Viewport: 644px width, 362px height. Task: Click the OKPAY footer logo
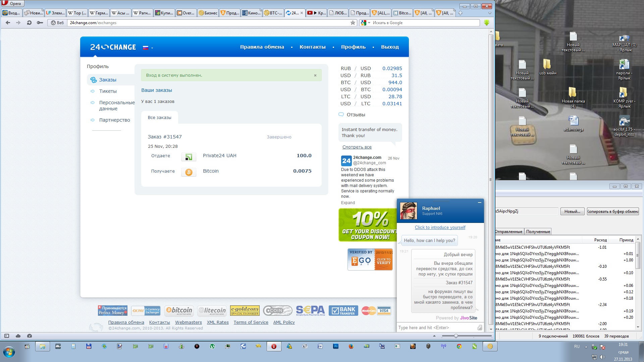tap(146, 311)
